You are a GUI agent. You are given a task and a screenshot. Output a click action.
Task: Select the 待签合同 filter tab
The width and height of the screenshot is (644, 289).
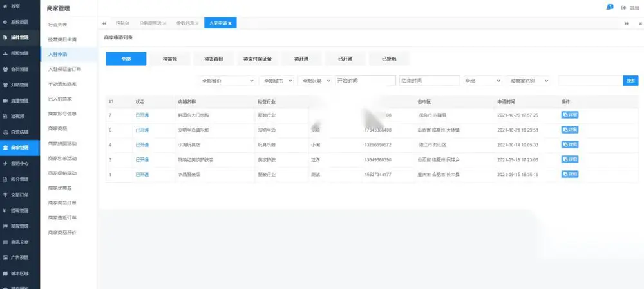pos(214,59)
